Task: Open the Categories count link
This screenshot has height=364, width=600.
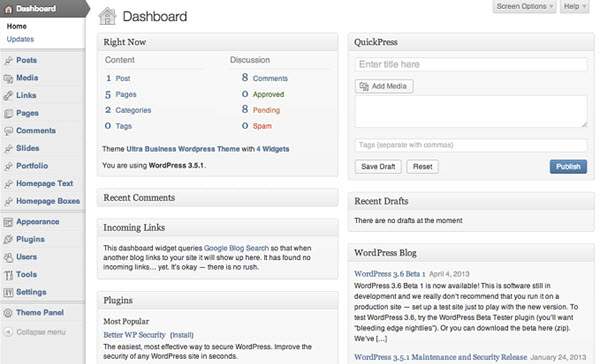Action: point(128,110)
